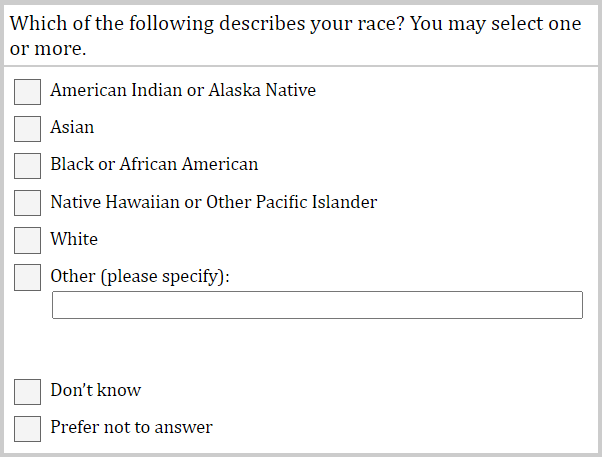Tick the Don't know checkbox
Image resolution: width=602 pixels, height=457 pixels.
tap(28, 391)
